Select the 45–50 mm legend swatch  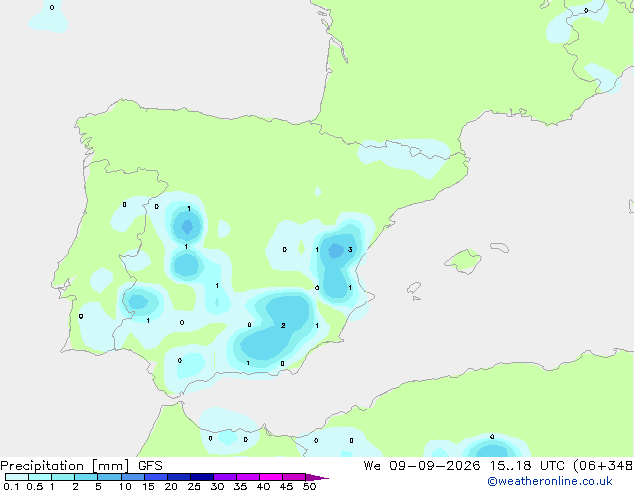click(x=294, y=477)
